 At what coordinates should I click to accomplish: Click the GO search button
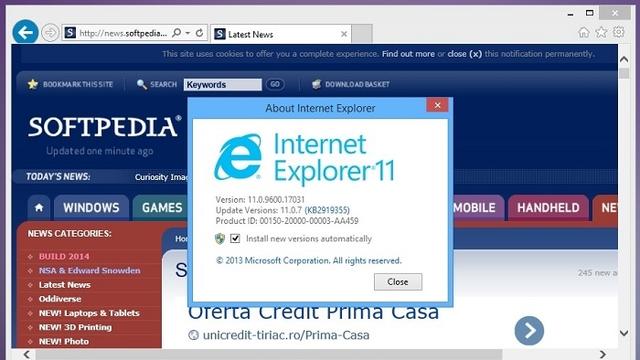pos(275,84)
